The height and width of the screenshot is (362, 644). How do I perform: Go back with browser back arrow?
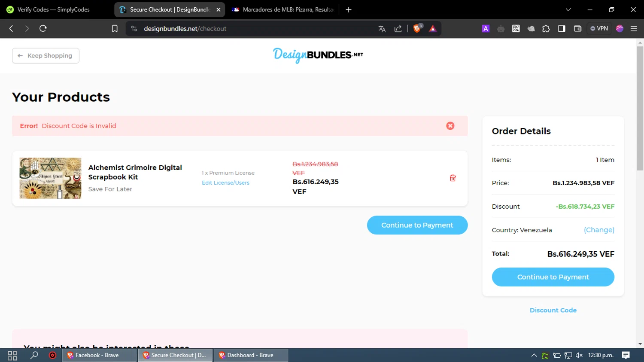pyautogui.click(x=12, y=28)
